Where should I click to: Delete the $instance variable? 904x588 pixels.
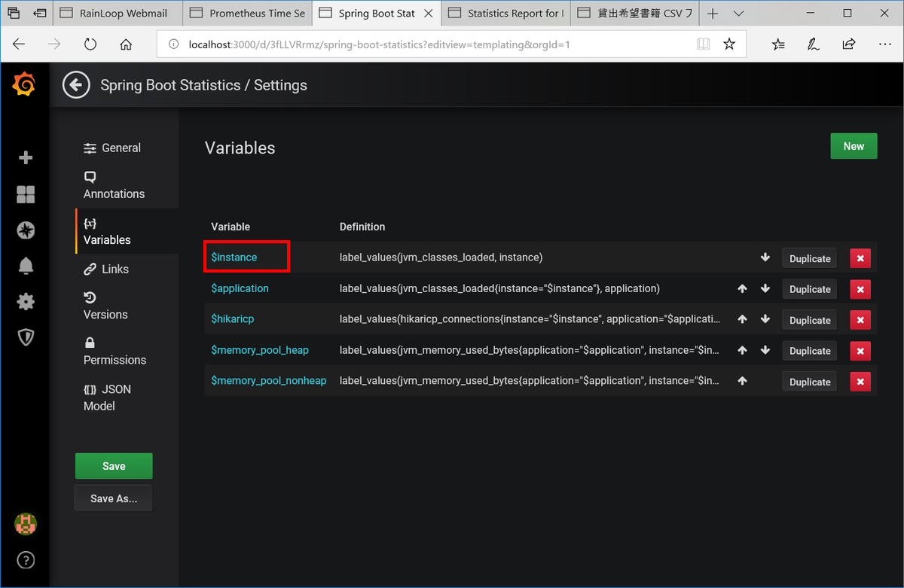(860, 258)
